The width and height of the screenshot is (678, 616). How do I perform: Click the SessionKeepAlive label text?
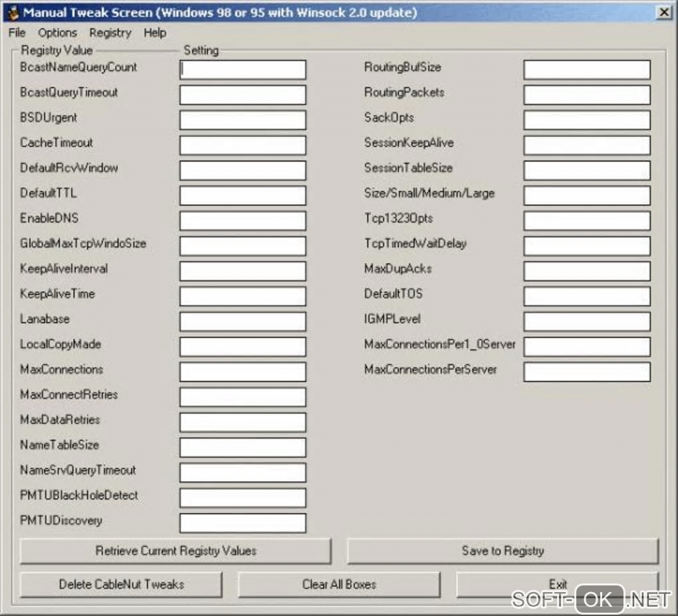(x=409, y=143)
